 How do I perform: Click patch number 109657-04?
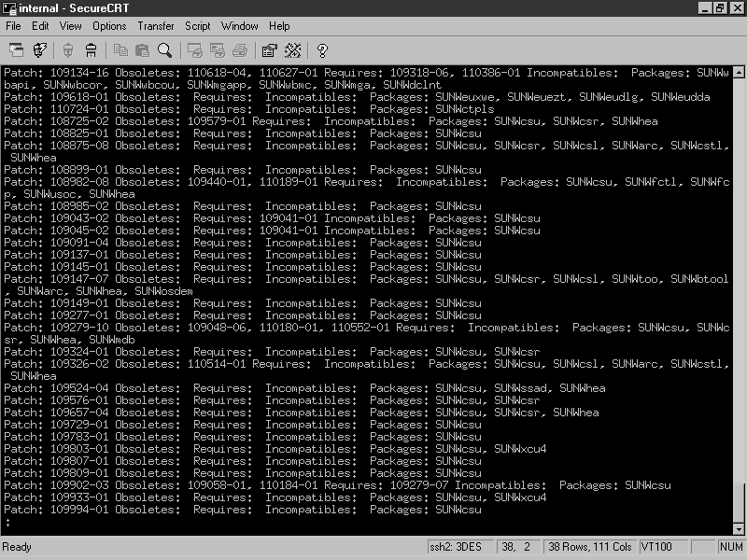[x=79, y=413]
